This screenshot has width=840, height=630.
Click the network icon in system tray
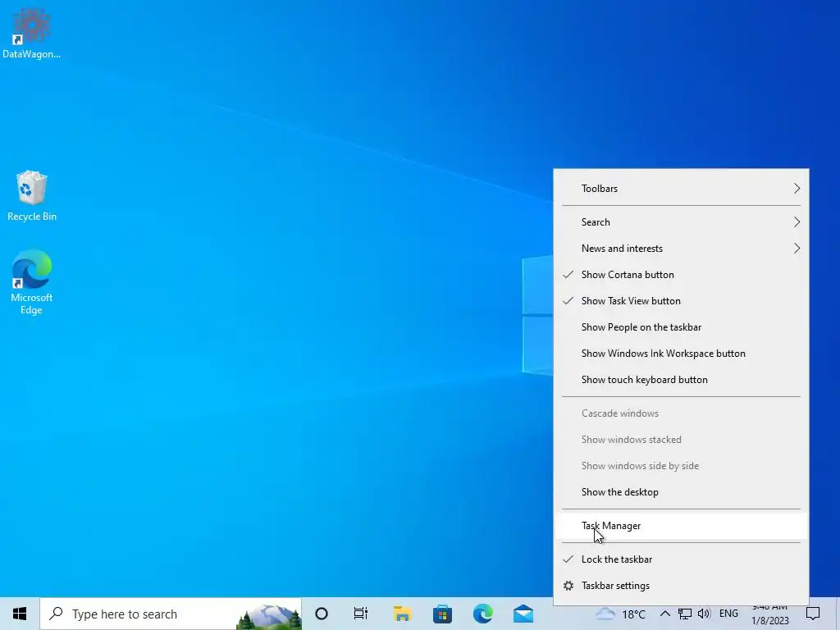(685, 614)
